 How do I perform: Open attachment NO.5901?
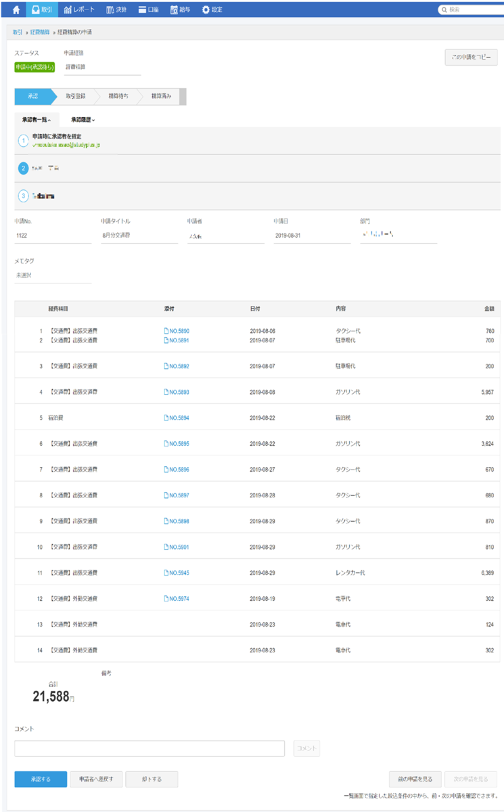177,547
